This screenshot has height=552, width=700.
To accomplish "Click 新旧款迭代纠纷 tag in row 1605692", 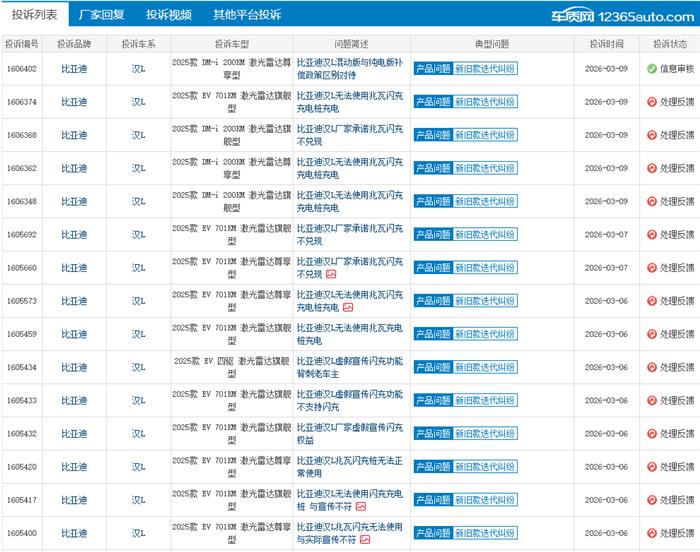I will (486, 234).
